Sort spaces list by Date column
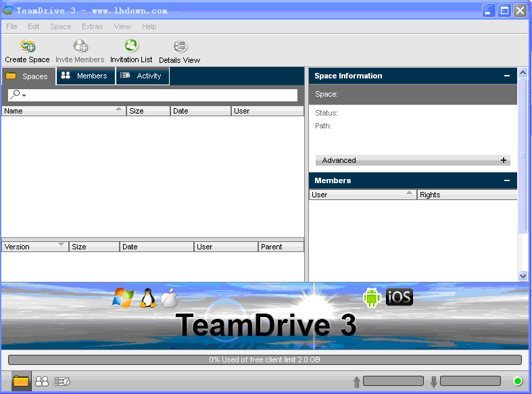This screenshot has width=532, height=394. point(201,111)
